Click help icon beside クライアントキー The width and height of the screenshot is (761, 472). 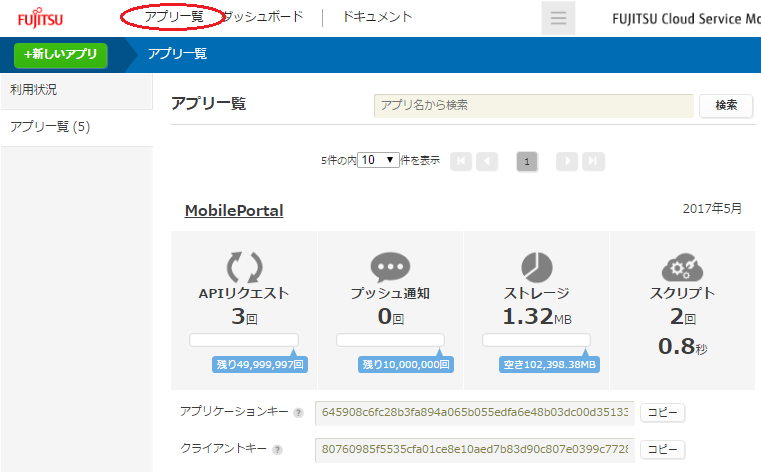coord(277,450)
